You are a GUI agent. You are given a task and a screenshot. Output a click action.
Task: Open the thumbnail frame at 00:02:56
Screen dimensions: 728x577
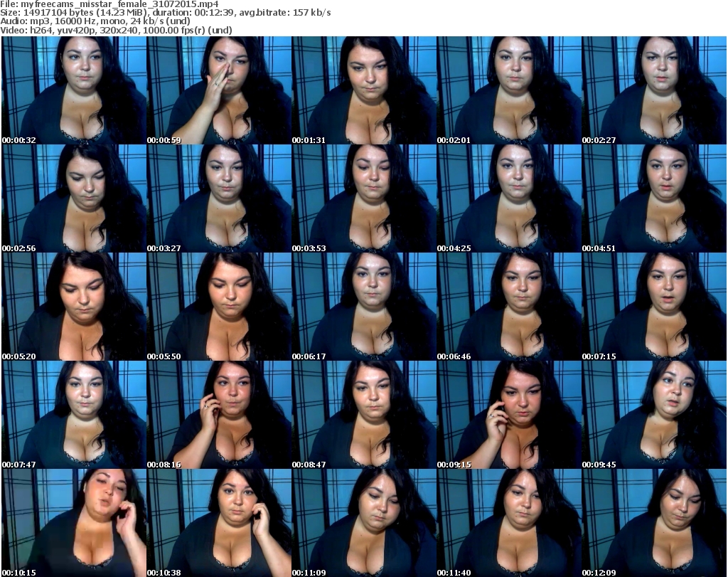74,198
